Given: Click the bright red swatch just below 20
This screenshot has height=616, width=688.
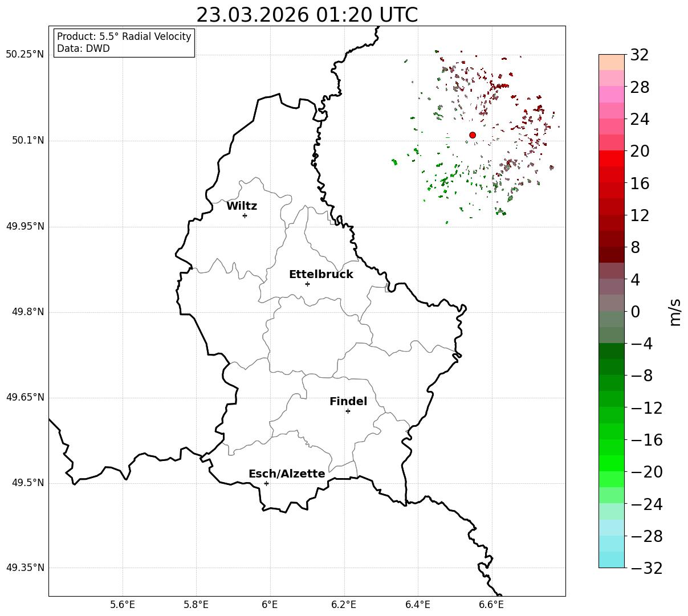Looking at the screenshot, I should point(612,158).
